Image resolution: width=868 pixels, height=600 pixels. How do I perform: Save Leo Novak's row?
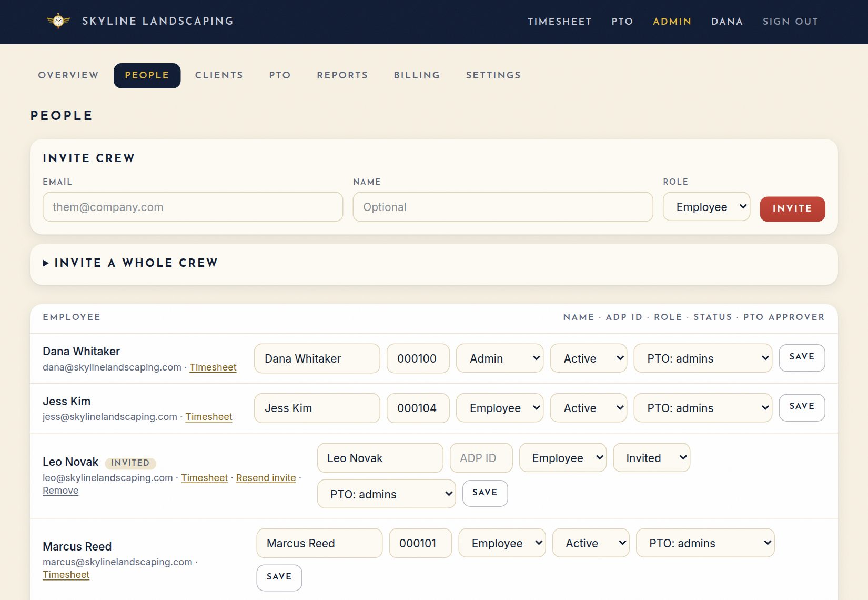click(x=485, y=493)
